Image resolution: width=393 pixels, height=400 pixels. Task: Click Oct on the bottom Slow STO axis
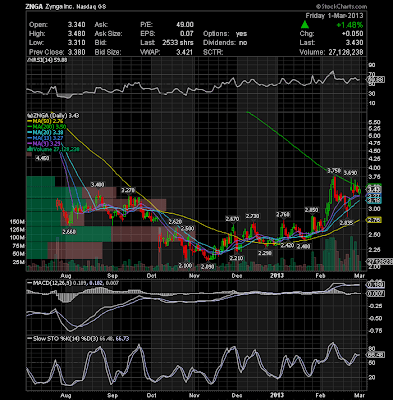(152, 395)
